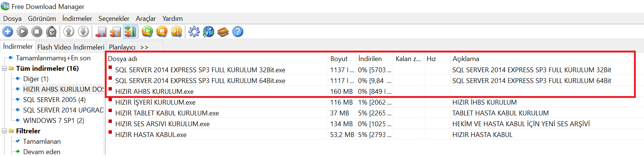This screenshot has width=644, height=156.
Task: Sort by the Dosya adı column header
Action: [x=217, y=59]
